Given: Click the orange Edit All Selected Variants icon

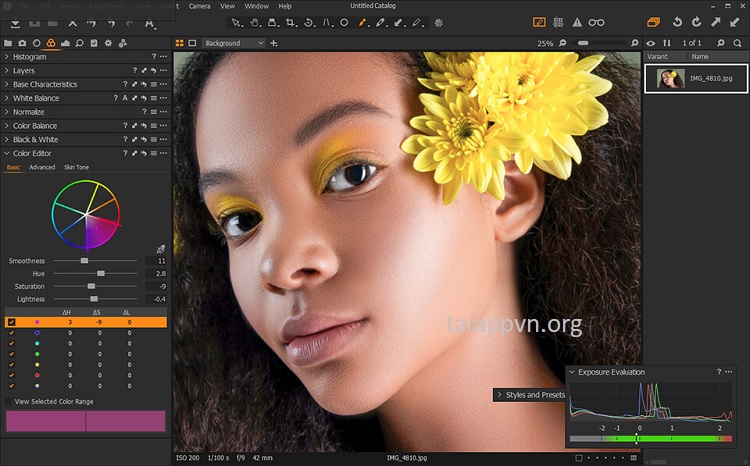Looking at the screenshot, I should [653, 22].
